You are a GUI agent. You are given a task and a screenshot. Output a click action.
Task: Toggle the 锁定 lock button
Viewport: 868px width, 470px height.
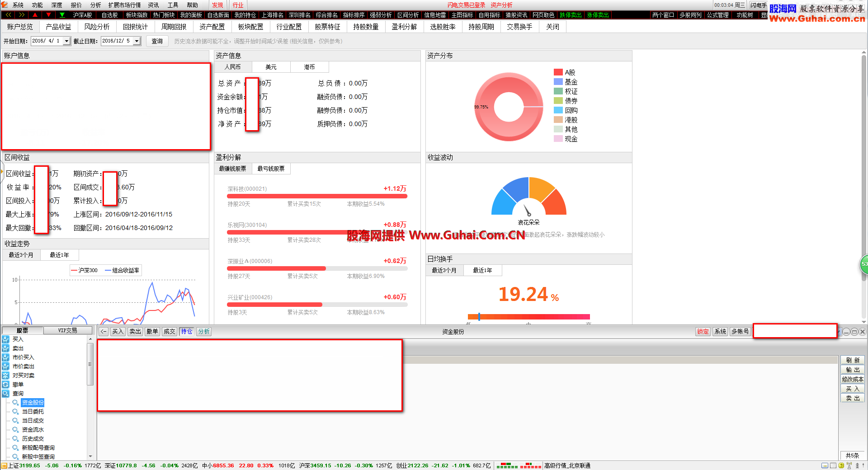[703, 332]
